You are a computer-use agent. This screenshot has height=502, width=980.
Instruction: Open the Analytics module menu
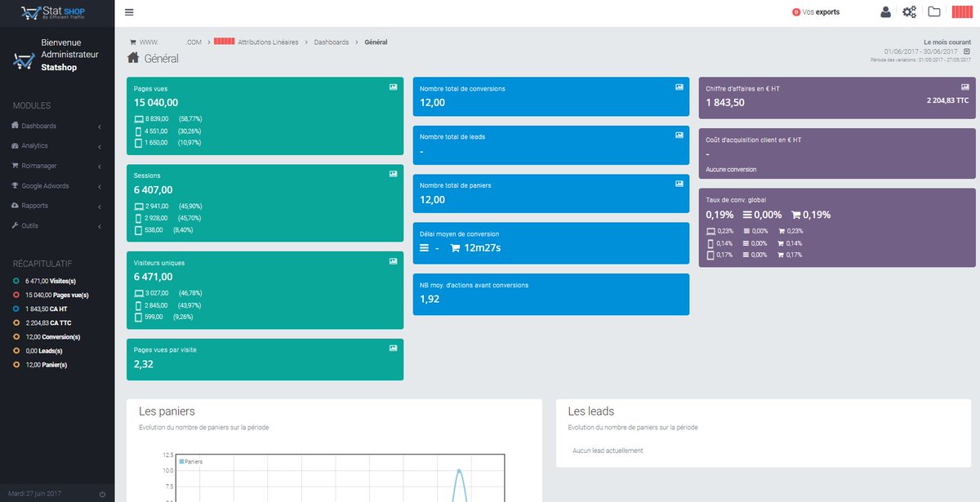click(57, 145)
